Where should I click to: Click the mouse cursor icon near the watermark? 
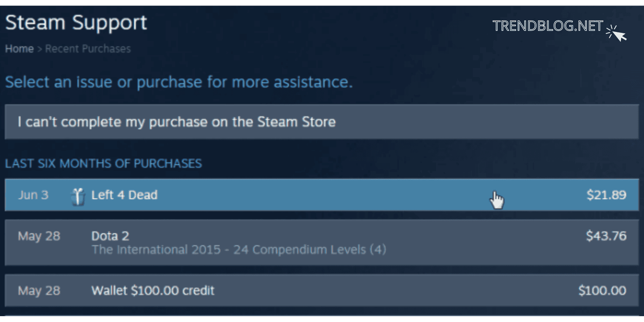point(617,32)
